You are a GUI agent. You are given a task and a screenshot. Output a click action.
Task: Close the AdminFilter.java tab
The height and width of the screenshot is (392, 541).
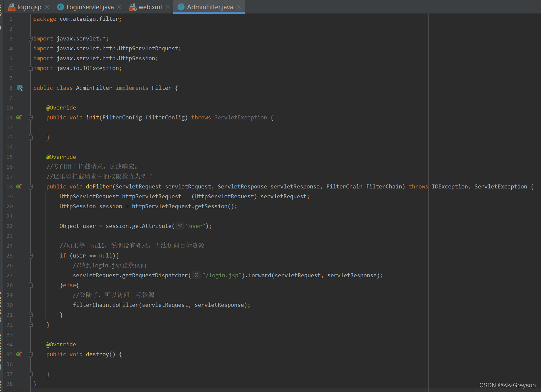click(x=239, y=7)
